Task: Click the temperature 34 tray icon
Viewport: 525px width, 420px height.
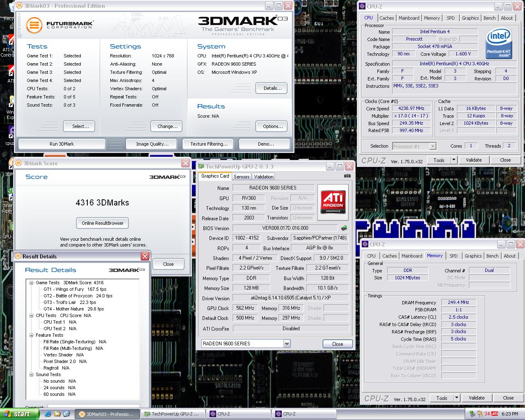Action: pos(487,414)
